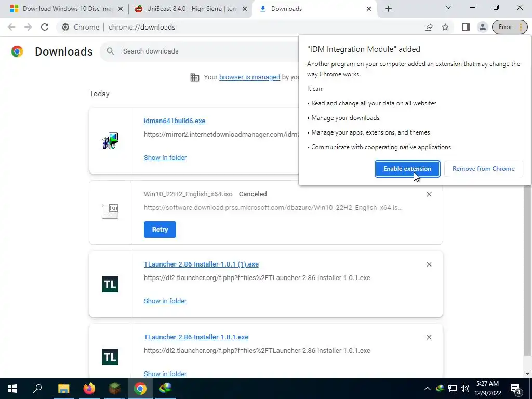The image size is (532, 399).
Task: Enable the IDM Integration Module extension
Action: (407, 169)
